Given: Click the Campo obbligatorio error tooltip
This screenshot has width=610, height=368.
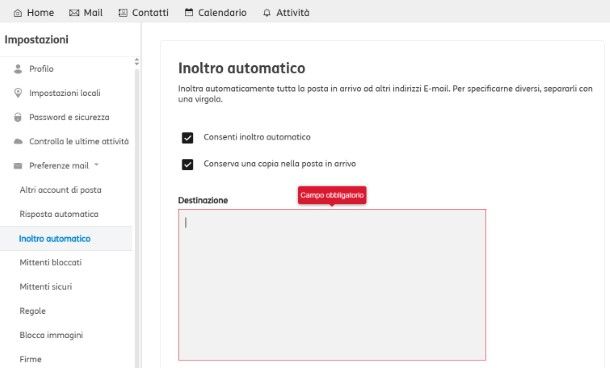Looking at the screenshot, I should pos(332,195).
